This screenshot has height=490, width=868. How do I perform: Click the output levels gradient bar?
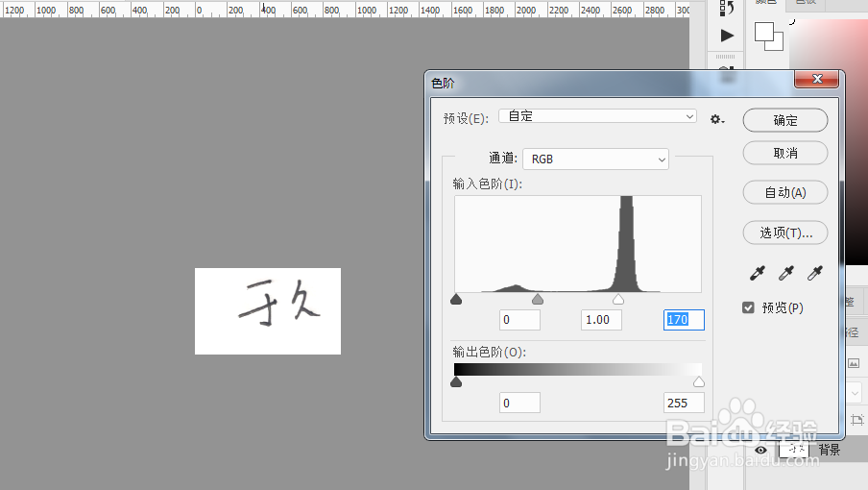pos(578,370)
